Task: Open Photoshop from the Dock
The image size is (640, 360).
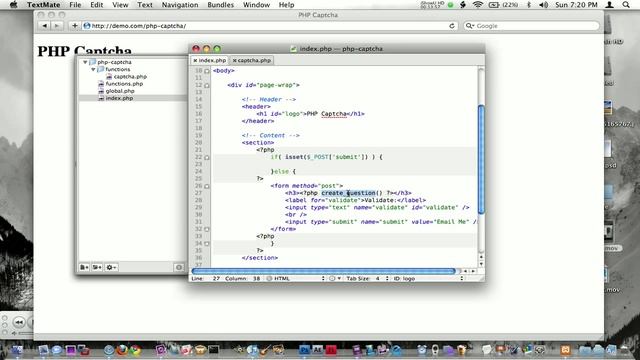Action: click(304, 350)
